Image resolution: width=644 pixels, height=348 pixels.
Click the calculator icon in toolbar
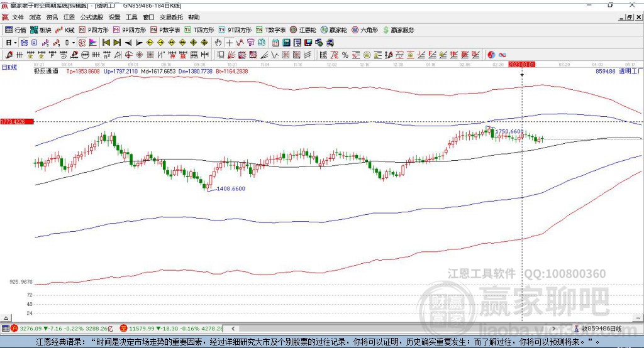coord(287,43)
